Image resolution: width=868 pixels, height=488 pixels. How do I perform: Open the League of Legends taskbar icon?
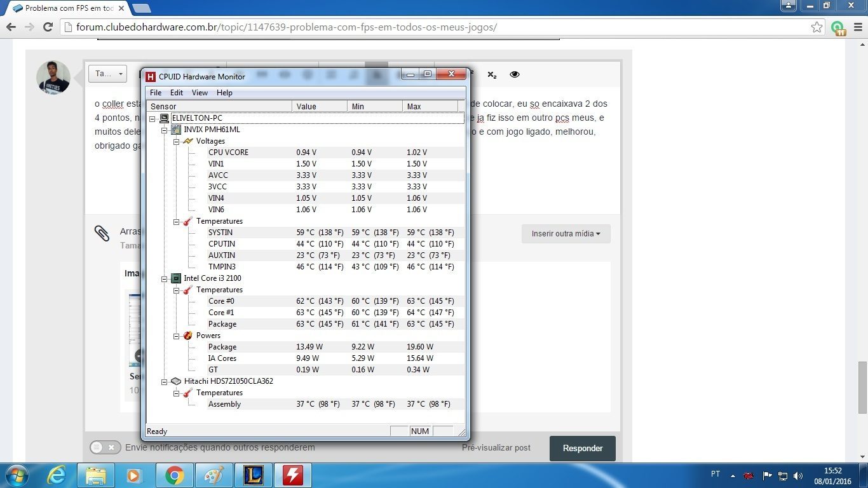pyautogui.click(x=254, y=475)
